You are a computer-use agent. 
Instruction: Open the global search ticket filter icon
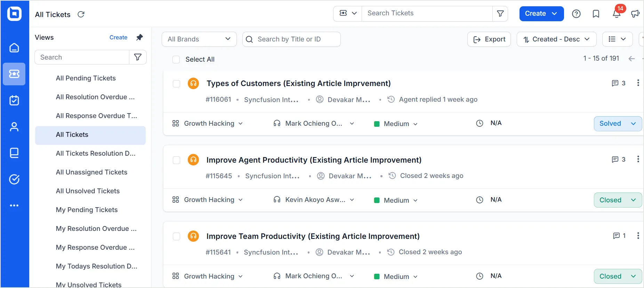tap(500, 13)
